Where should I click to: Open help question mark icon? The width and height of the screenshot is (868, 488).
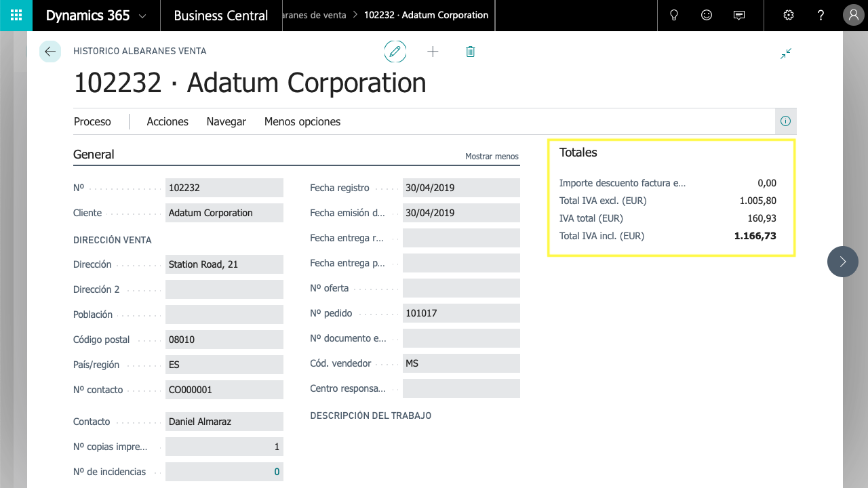[821, 16]
